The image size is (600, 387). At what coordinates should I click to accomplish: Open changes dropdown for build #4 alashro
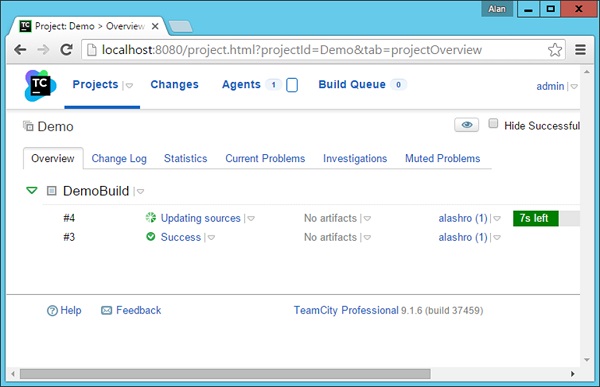pos(497,219)
